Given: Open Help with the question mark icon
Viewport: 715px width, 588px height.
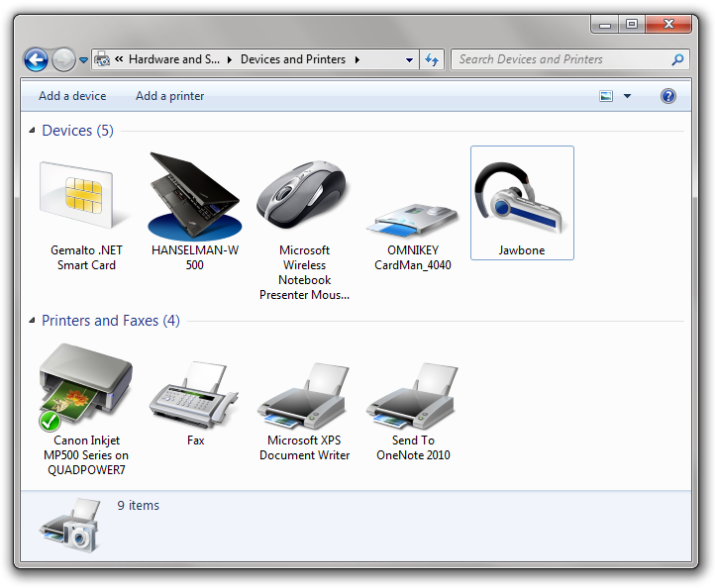Looking at the screenshot, I should point(667,96).
